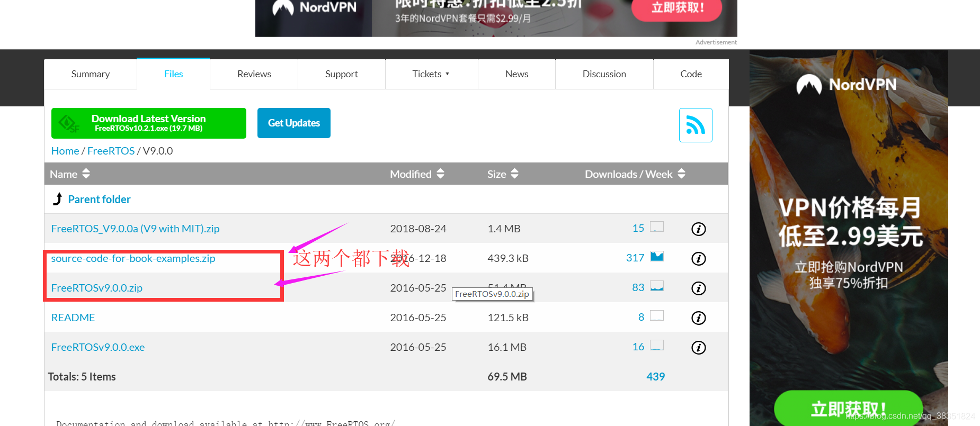Screen dimensions: 980x426
Task: Open info icon for README row
Action: (x=699, y=318)
